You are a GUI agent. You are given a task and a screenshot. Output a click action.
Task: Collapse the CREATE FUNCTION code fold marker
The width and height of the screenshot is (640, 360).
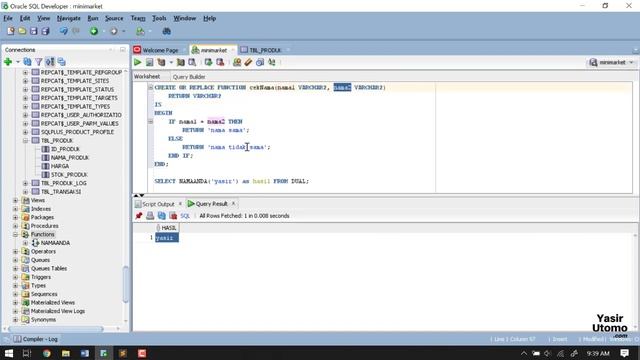point(151,87)
